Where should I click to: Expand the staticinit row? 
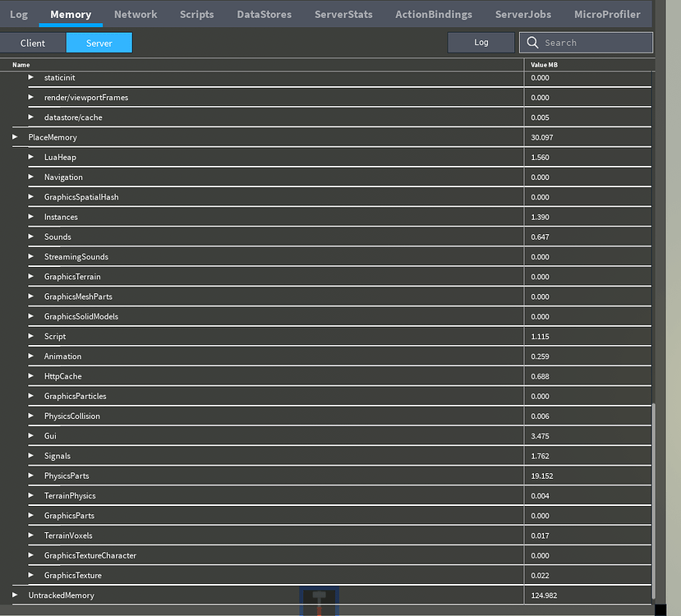pos(31,77)
